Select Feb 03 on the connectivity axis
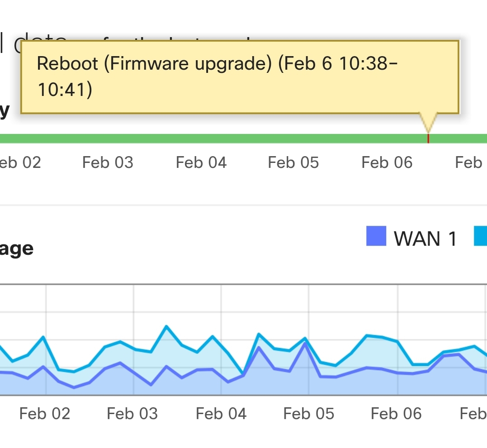The width and height of the screenshot is (487, 448). [x=108, y=162]
